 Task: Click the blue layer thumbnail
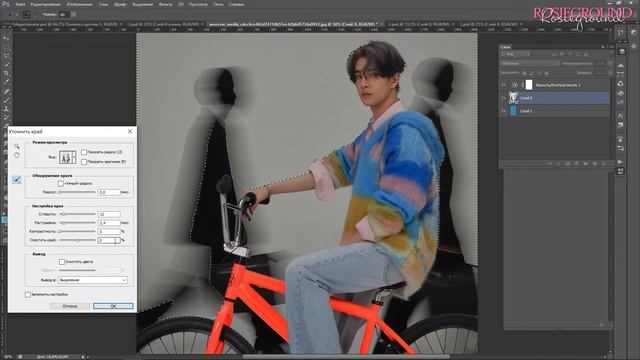(x=513, y=111)
